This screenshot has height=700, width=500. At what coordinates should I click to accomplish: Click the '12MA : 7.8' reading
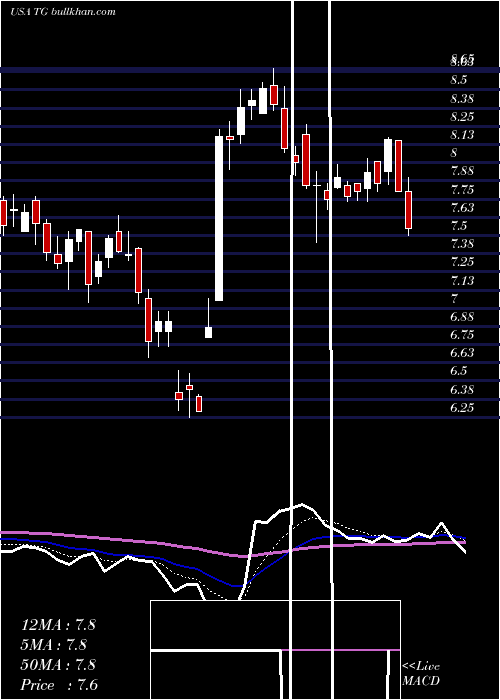pos(58,625)
